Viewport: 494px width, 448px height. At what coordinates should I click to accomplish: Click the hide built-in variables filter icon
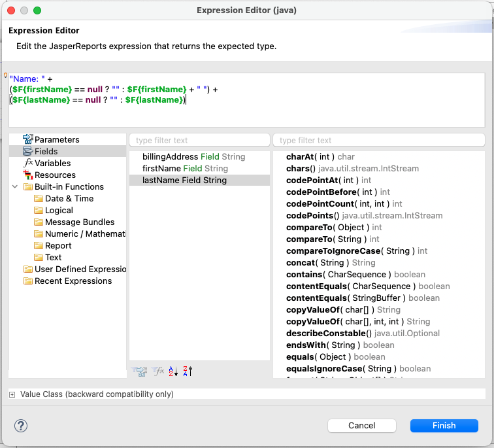(x=157, y=371)
